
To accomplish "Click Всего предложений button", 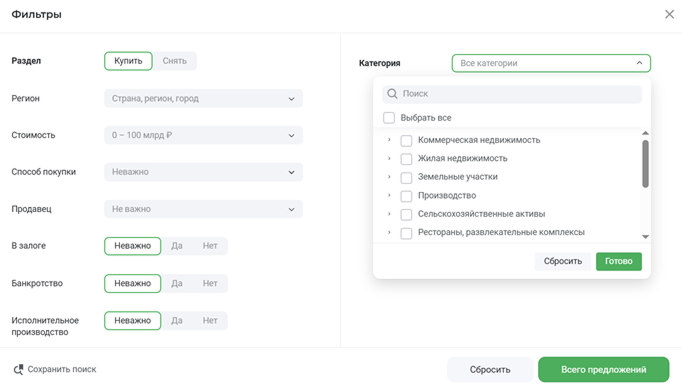I will 603,370.
